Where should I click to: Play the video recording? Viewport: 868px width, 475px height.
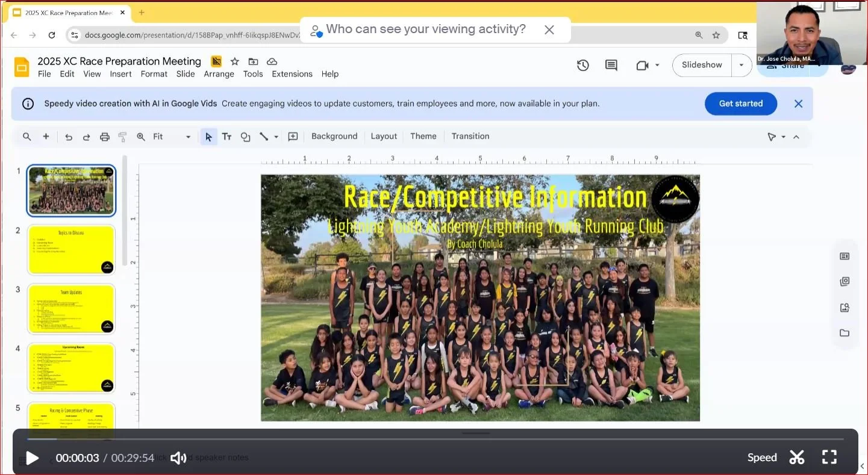pos(32,458)
